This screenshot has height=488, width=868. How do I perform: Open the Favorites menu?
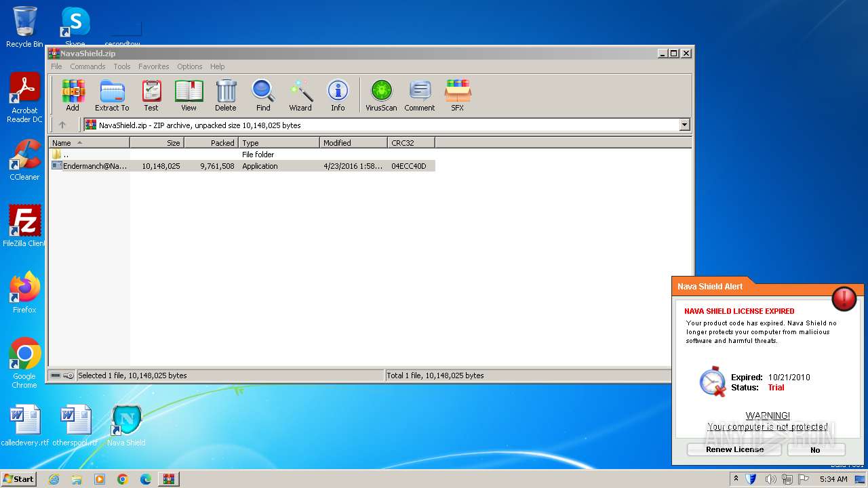point(154,66)
